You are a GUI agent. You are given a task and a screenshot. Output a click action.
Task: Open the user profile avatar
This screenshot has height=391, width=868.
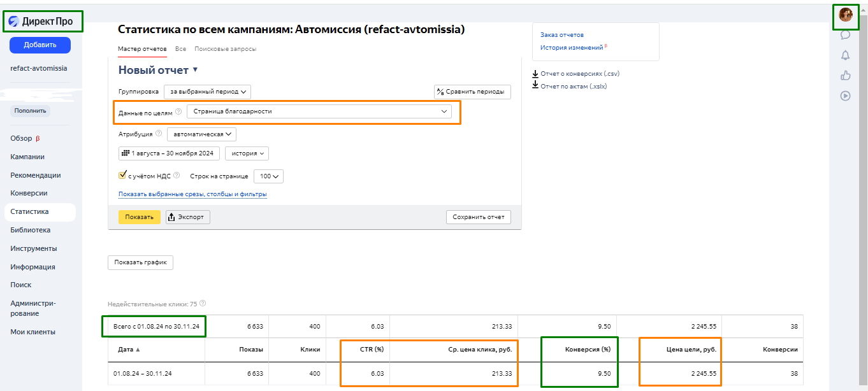click(845, 15)
